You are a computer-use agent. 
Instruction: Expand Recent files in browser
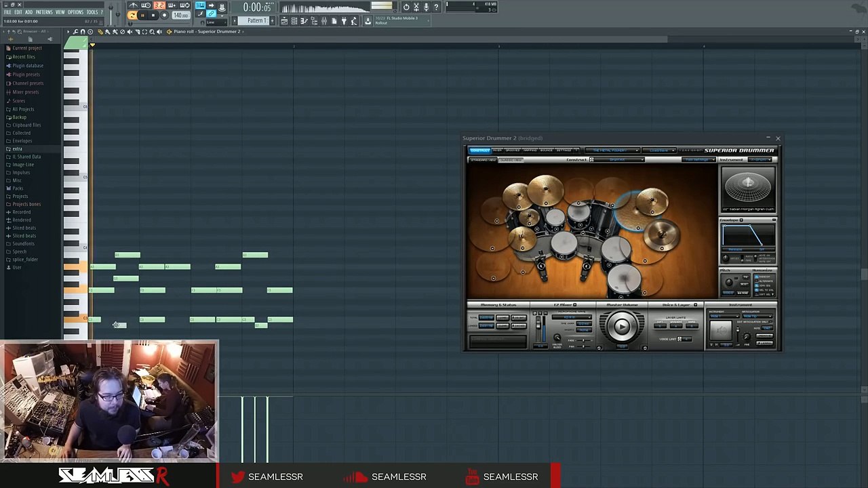pyautogui.click(x=24, y=57)
